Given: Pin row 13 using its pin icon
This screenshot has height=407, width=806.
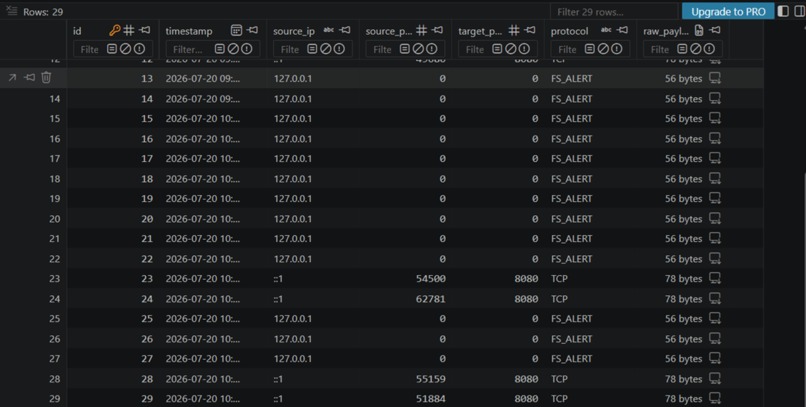Looking at the screenshot, I should point(30,78).
